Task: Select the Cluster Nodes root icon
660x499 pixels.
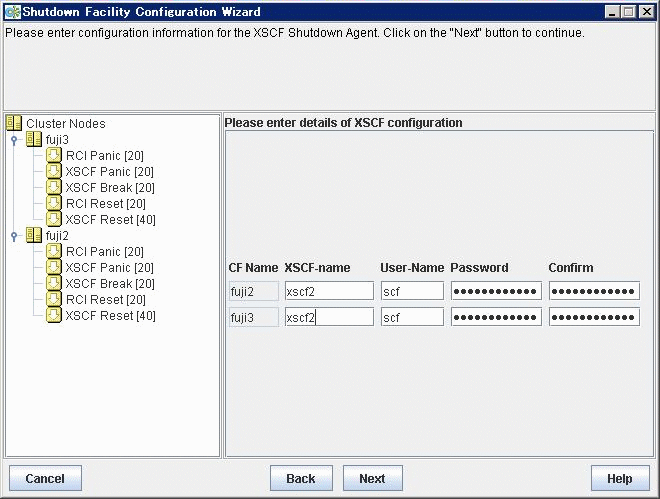Action: coord(14,123)
